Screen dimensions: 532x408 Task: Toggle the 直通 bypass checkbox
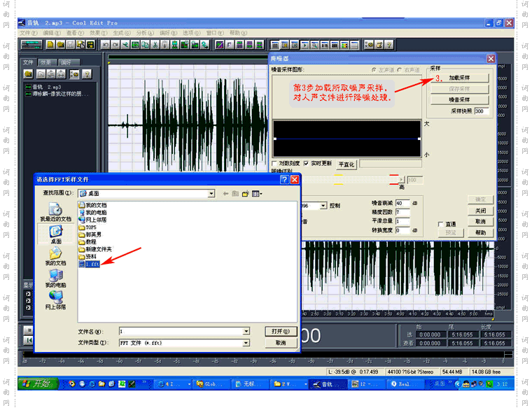tap(441, 224)
